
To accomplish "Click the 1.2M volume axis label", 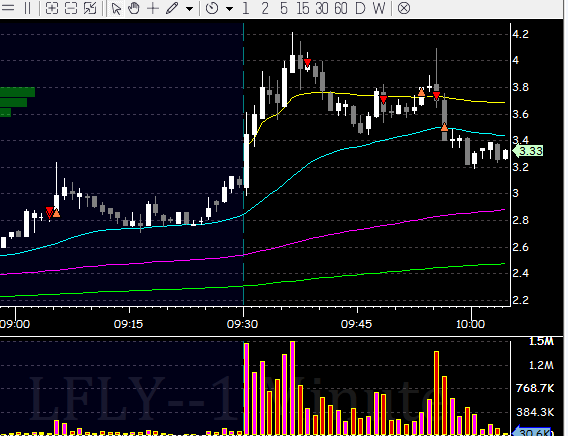I will click(x=541, y=365).
